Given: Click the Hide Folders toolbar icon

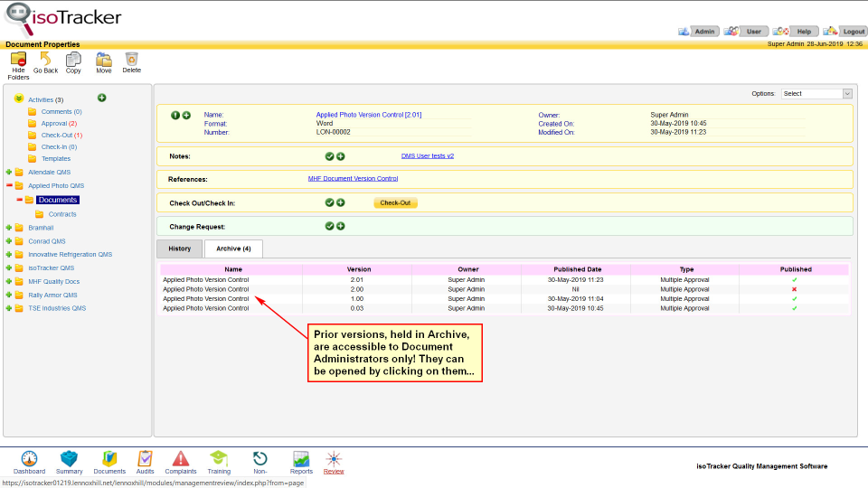Looking at the screenshot, I should (x=18, y=60).
